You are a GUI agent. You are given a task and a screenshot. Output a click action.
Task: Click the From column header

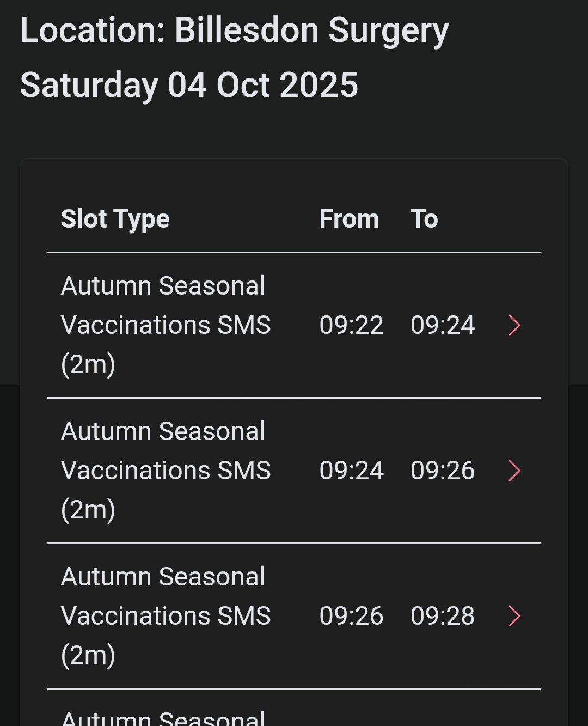349,219
